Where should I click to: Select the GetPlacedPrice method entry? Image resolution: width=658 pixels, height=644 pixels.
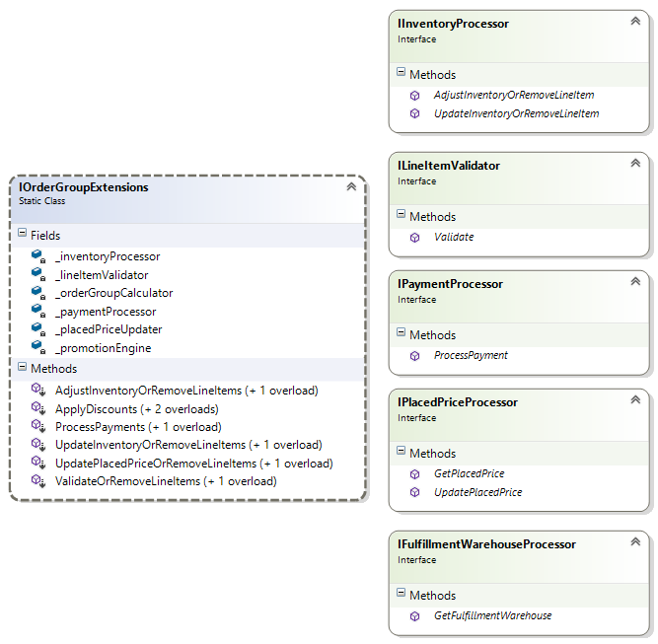click(x=470, y=473)
